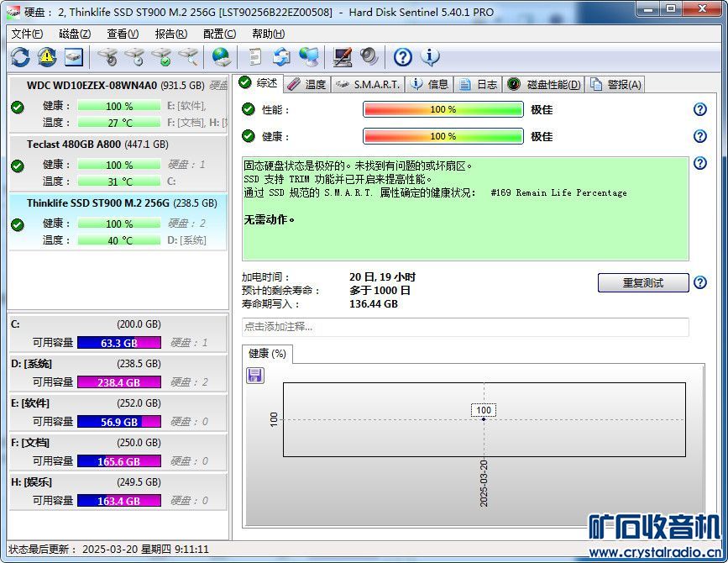This screenshot has width=728, height=563.
Task: Click help icon beside 性能 bar
Action: pos(699,109)
